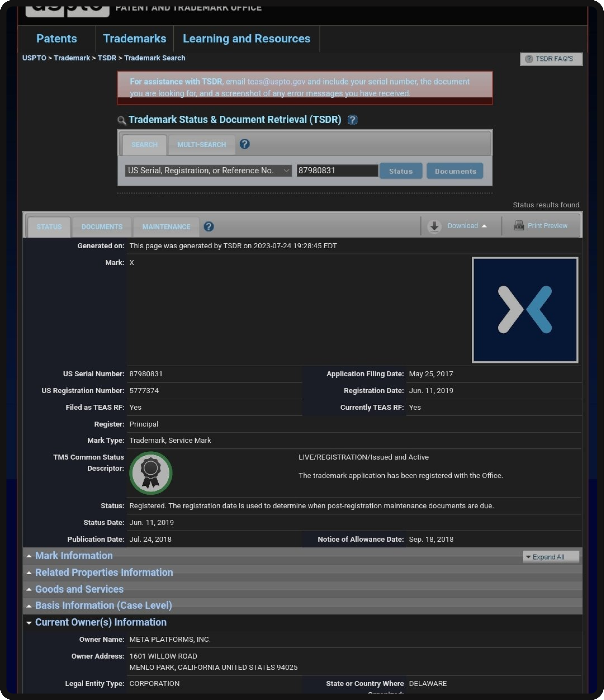Expand the Mark Information section

(x=74, y=556)
